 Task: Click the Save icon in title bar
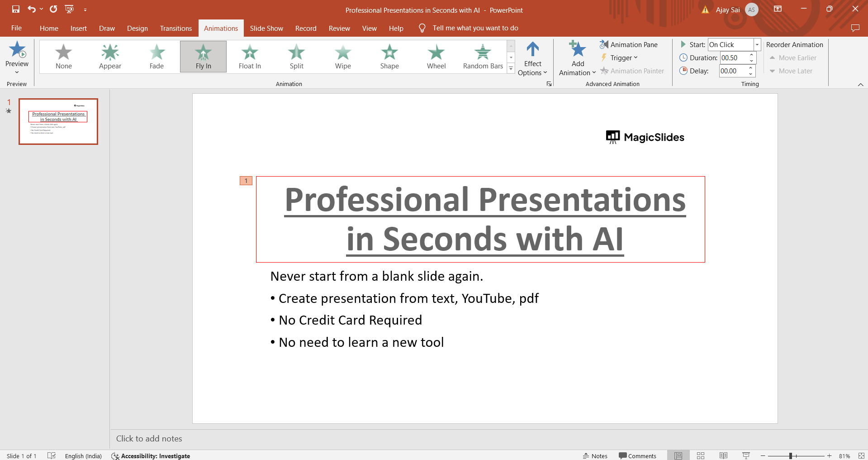(16, 9)
